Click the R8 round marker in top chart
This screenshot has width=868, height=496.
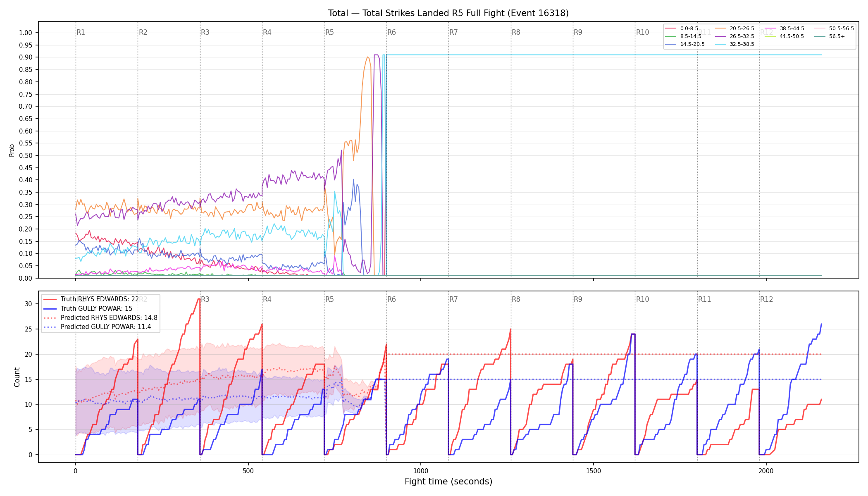coord(516,32)
